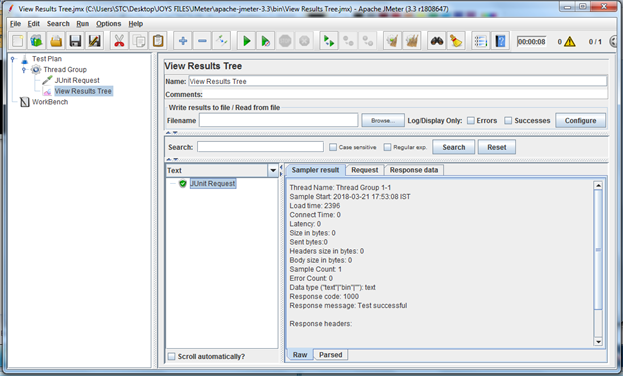Screen dimensions: 623x376
Task: Open the Run menu
Action: pos(83,24)
